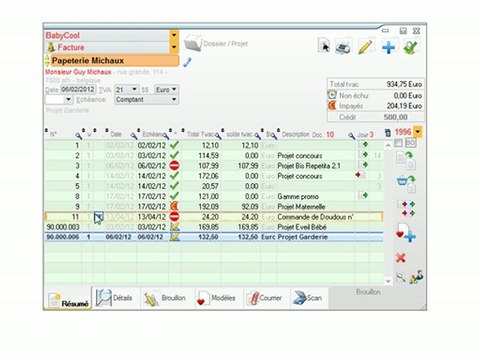Select the Projet Maternelle row
The width and height of the screenshot is (480, 360).
click(x=214, y=206)
